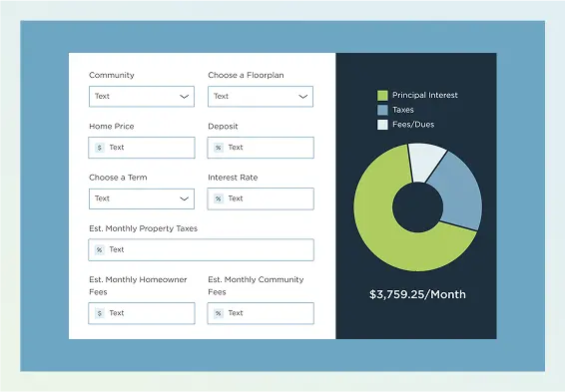Click the percent icon in Property Taxes

pyautogui.click(x=100, y=249)
